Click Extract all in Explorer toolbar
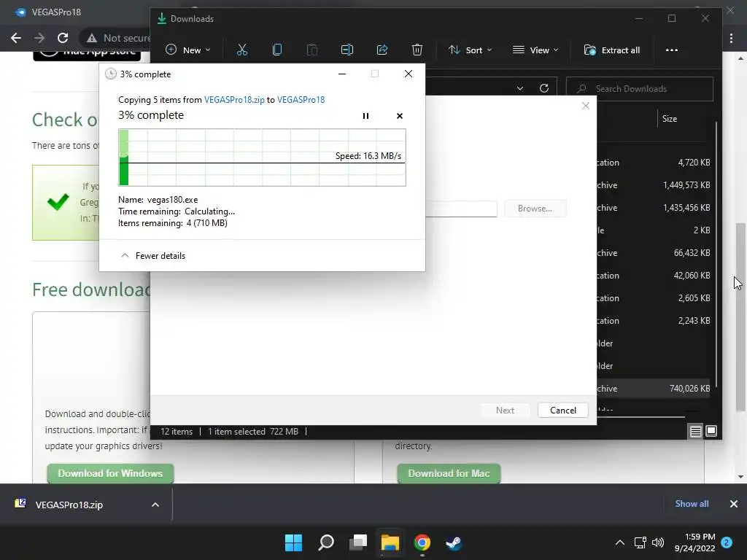The image size is (747, 560). pyautogui.click(x=612, y=50)
